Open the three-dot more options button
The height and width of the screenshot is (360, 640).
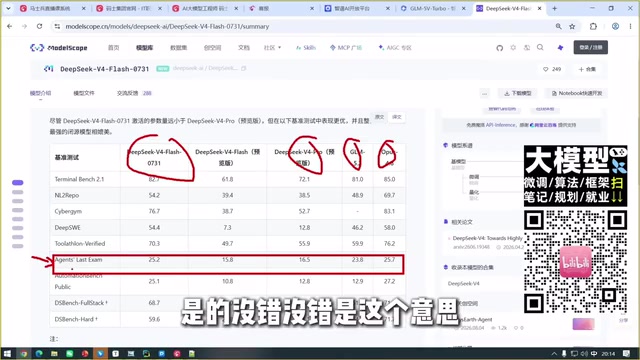coord(484,93)
